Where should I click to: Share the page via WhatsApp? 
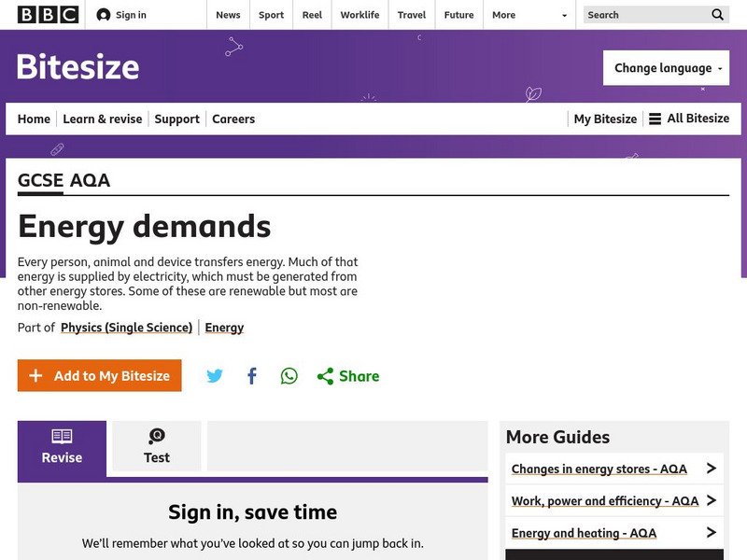(289, 375)
